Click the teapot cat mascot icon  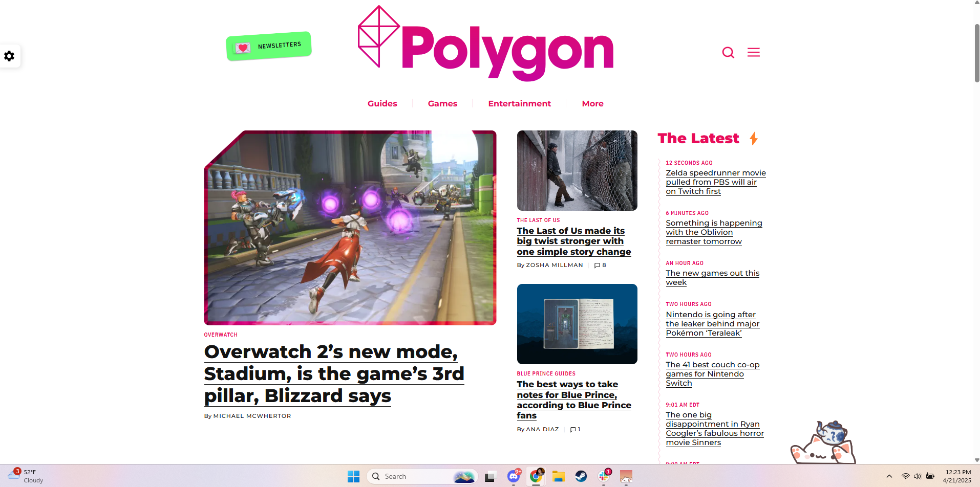click(822, 443)
